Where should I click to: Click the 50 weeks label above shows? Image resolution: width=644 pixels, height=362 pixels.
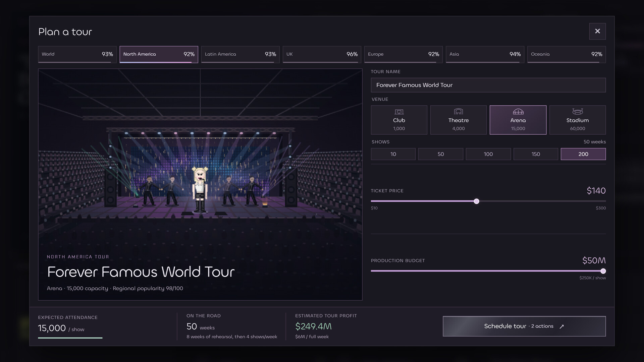[594, 142]
